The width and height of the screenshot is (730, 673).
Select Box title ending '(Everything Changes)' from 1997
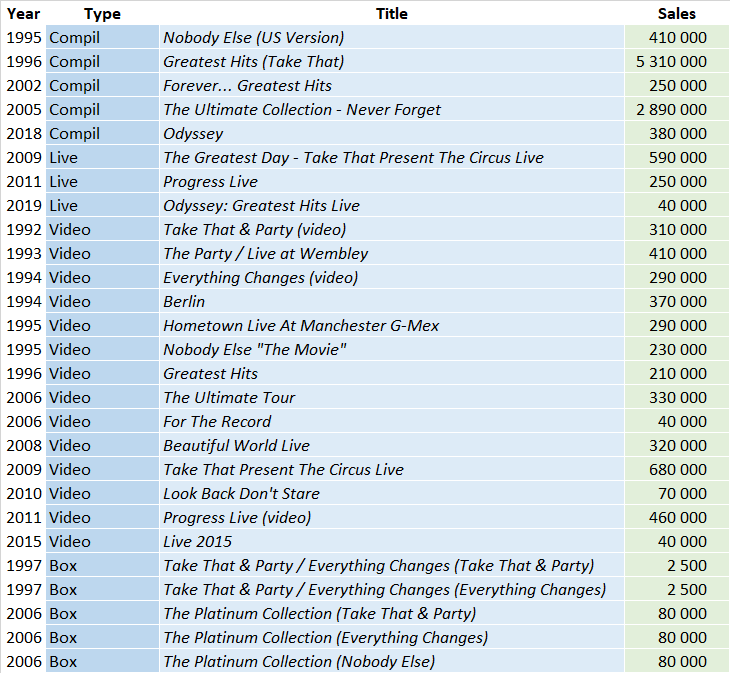pyautogui.click(x=385, y=590)
